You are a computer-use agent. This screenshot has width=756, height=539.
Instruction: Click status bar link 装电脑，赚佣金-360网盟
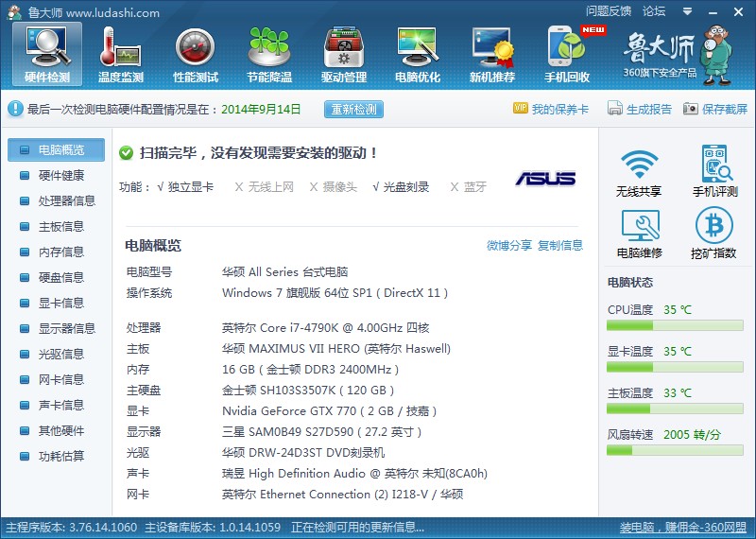(682, 528)
